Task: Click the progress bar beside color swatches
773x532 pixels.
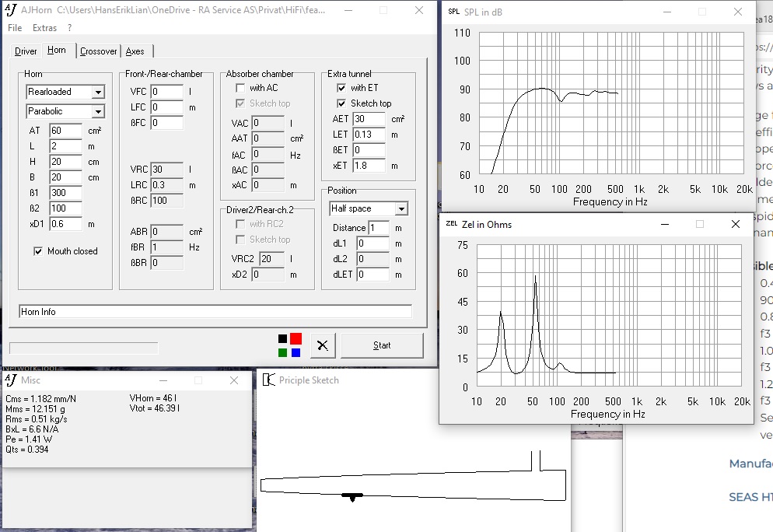Action: tap(84, 348)
